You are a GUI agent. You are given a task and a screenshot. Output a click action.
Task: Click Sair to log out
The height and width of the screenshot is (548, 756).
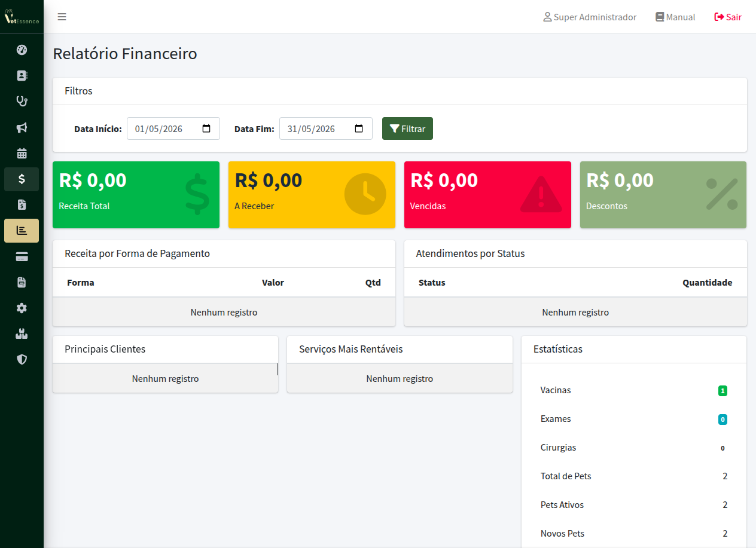[x=728, y=17]
